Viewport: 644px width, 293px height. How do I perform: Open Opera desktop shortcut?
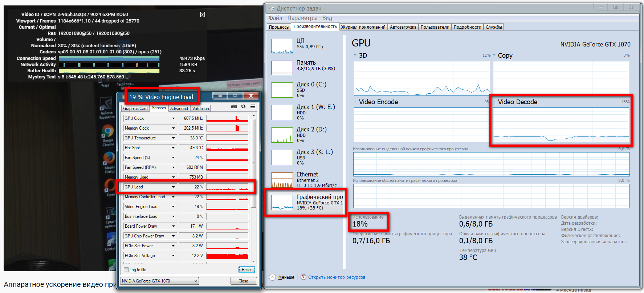(x=110, y=188)
